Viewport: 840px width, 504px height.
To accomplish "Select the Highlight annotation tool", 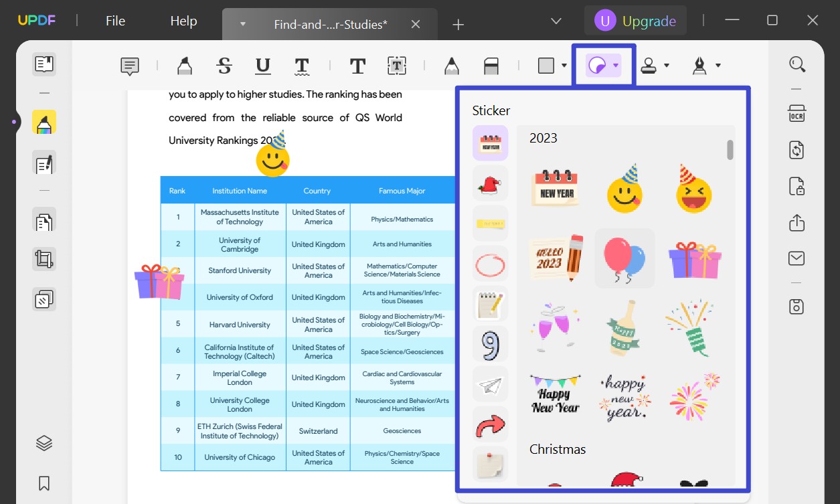I will (x=184, y=65).
